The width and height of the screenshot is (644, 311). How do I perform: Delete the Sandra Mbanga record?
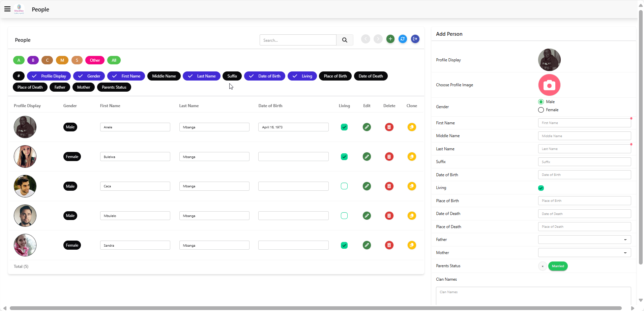tap(389, 245)
